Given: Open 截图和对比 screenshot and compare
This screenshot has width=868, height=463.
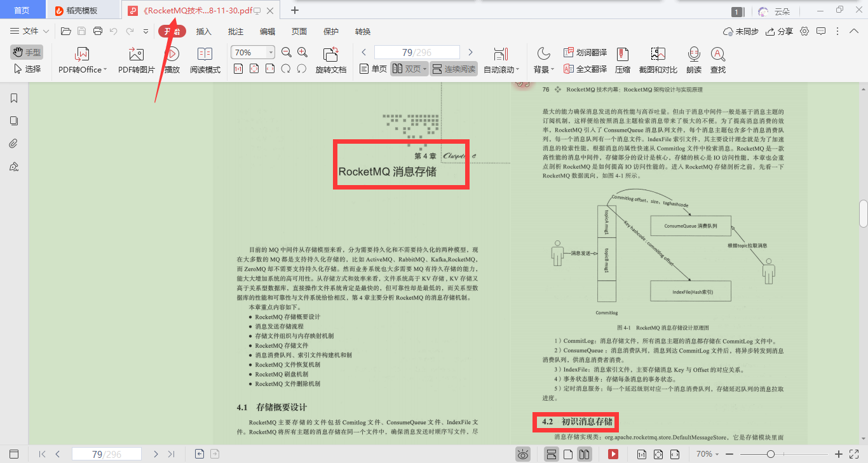Looking at the screenshot, I should (658, 61).
